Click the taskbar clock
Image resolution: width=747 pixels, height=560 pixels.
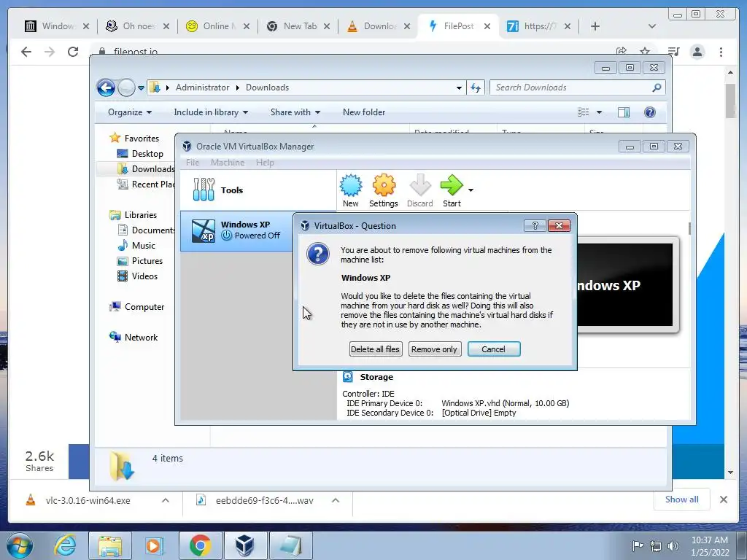pyautogui.click(x=710, y=546)
